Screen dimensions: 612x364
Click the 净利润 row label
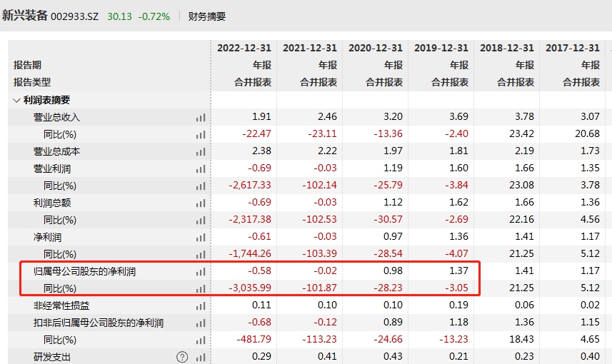(x=47, y=238)
